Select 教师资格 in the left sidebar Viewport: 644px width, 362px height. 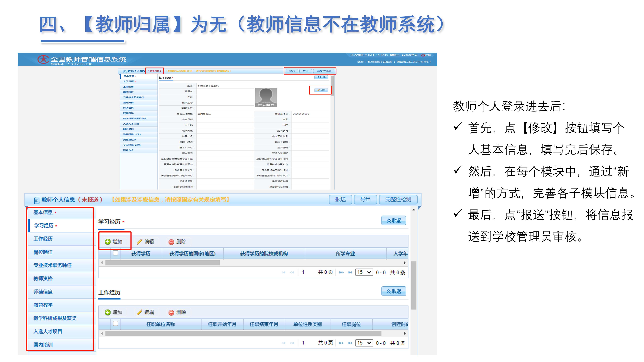coord(43,279)
